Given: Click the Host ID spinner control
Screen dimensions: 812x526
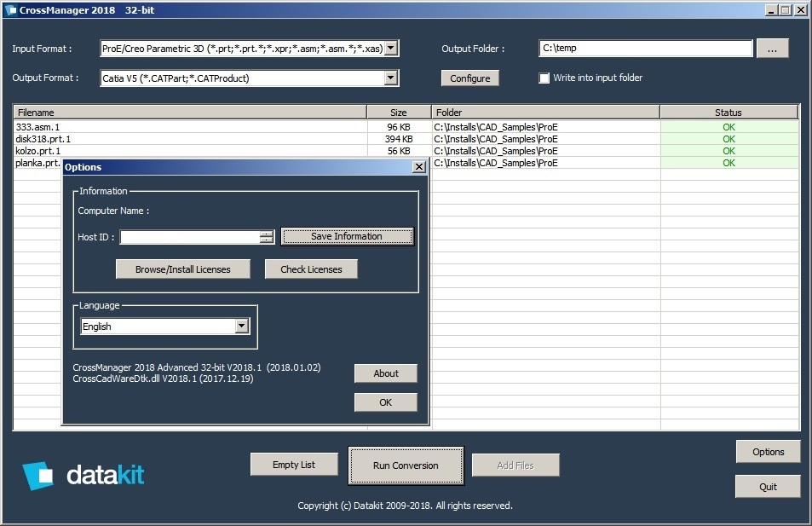Looking at the screenshot, I should pyautogui.click(x=266, y=237).
